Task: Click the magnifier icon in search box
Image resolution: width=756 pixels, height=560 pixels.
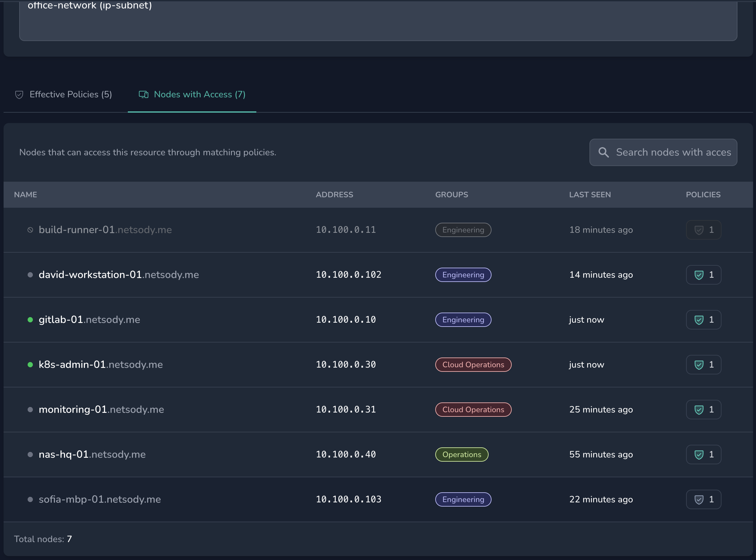Action: tap(603, 152)
